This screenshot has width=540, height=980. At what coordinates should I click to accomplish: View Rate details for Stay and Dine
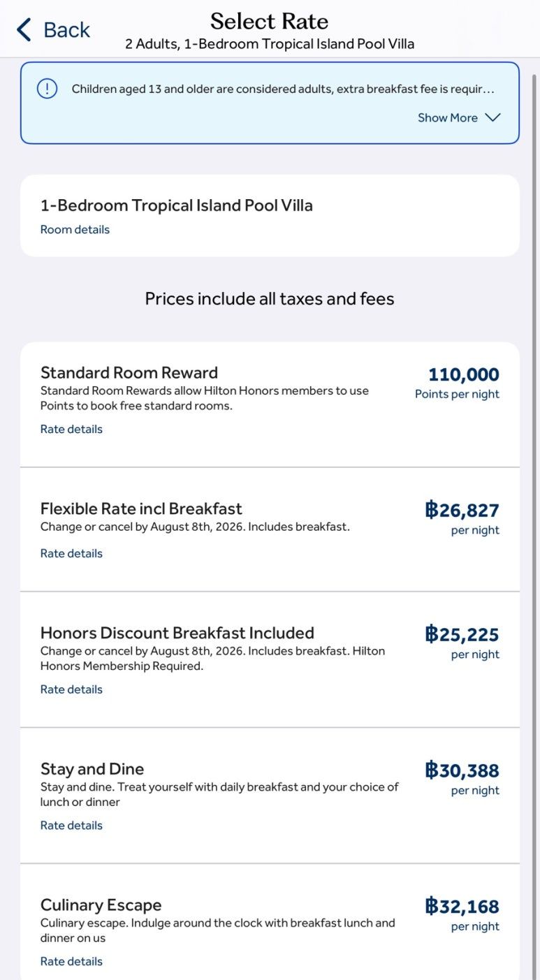[71, 826]
